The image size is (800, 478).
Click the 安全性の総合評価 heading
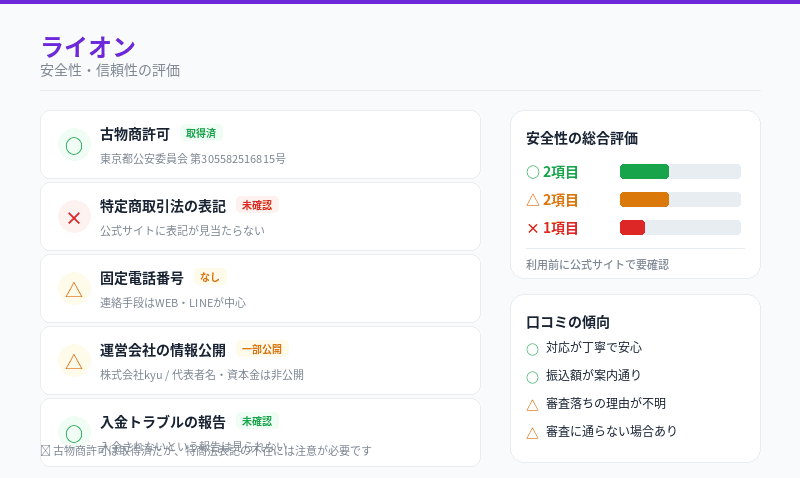pyautogui.click(x=582, y=138)
